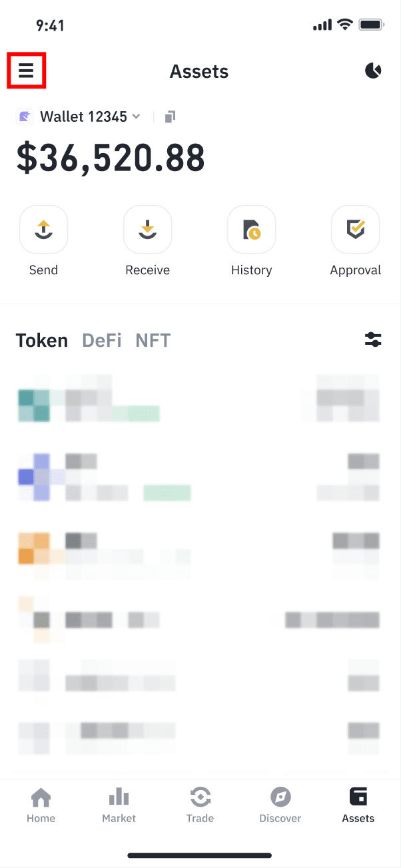This screenshot has width=401, height=868.
Task: Open the Discover tab
Action: tap(280, 805)
